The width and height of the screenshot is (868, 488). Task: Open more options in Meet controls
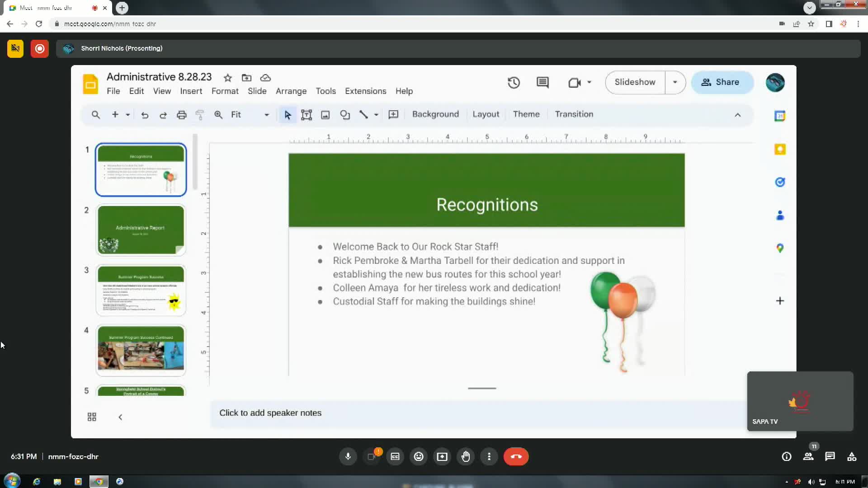pyautogui.click(x=489, y=456)
